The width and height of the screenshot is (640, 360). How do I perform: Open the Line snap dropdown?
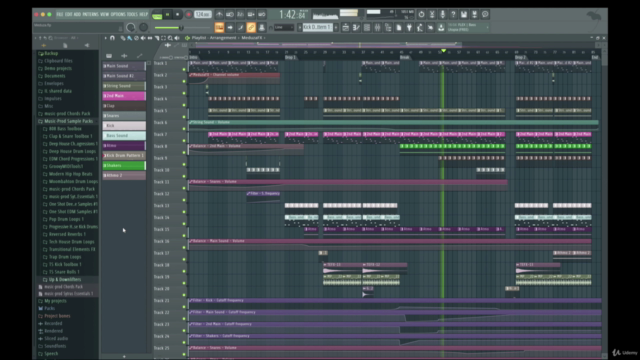click(x=284, y=27)
